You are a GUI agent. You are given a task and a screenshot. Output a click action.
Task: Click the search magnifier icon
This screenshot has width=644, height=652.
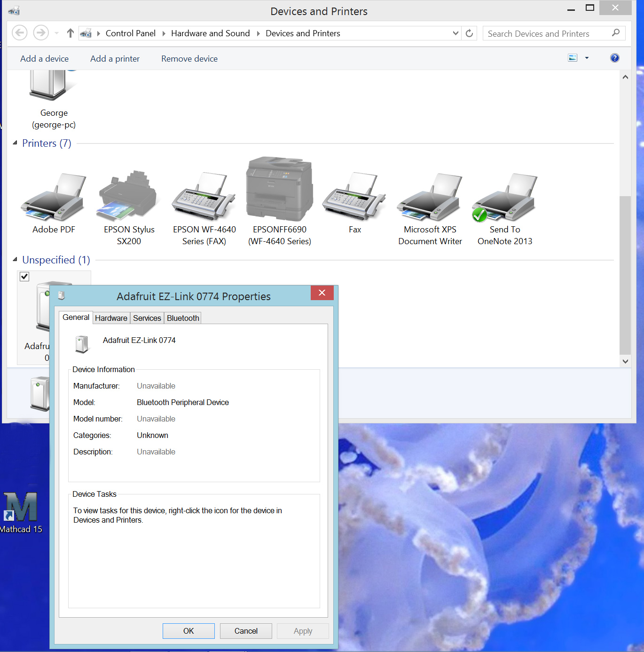point(616,33)
